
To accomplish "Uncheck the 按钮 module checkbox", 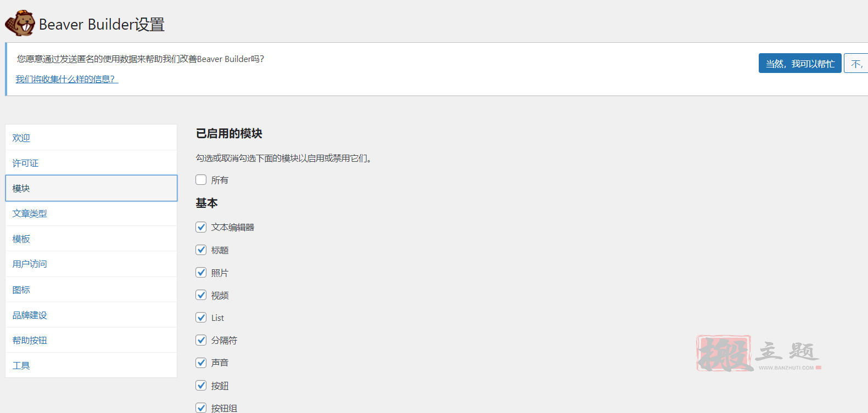I will [x=201, y=386].
